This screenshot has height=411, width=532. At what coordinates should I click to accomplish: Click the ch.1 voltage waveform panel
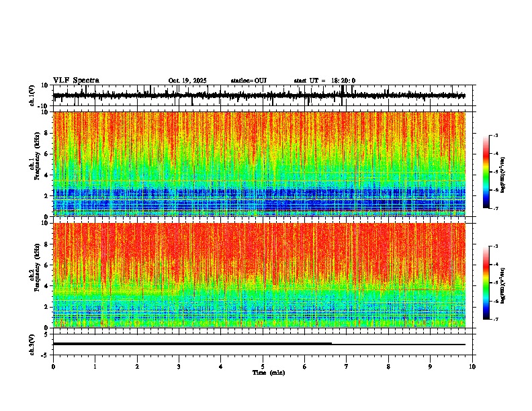click(x=263, y=95)
